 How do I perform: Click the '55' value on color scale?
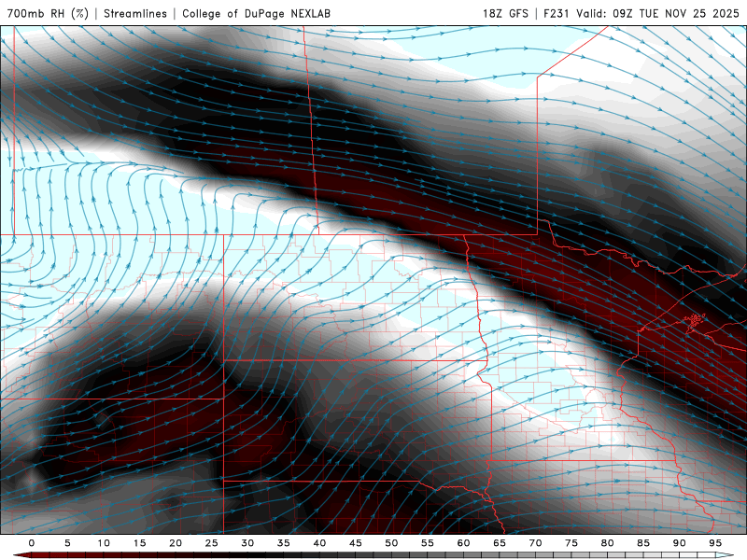click(x=428, y=543)
